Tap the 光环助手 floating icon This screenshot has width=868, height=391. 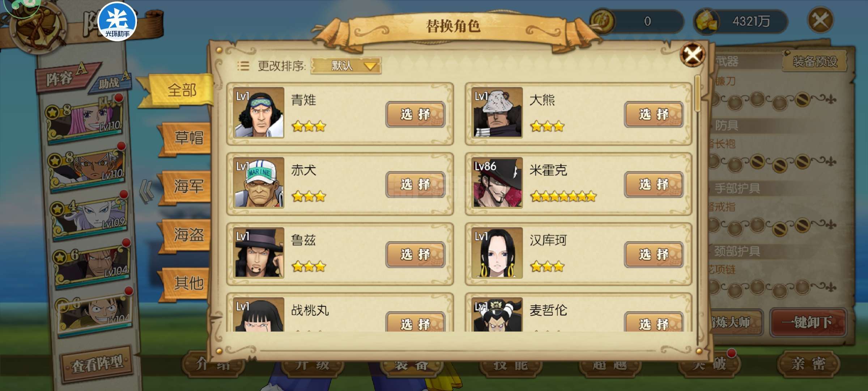click(x=117, y=22)
